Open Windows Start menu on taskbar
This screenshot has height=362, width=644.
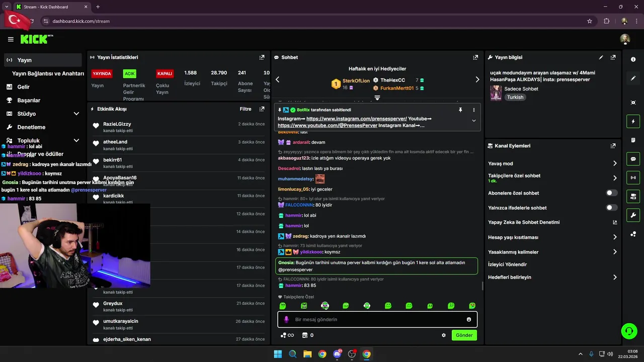[278, 354]
